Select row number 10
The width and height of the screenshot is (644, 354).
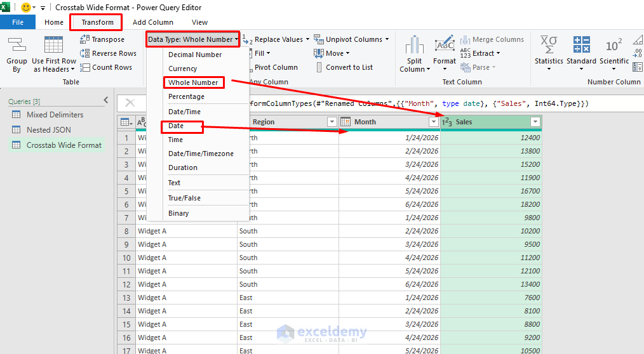tap(126, 258)
